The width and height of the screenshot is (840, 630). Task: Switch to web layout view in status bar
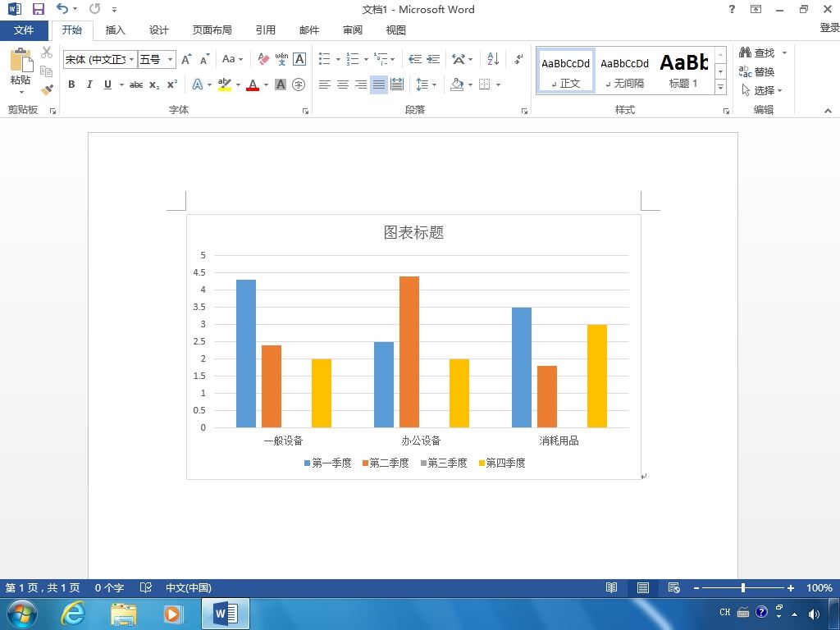tap(674, 587)
